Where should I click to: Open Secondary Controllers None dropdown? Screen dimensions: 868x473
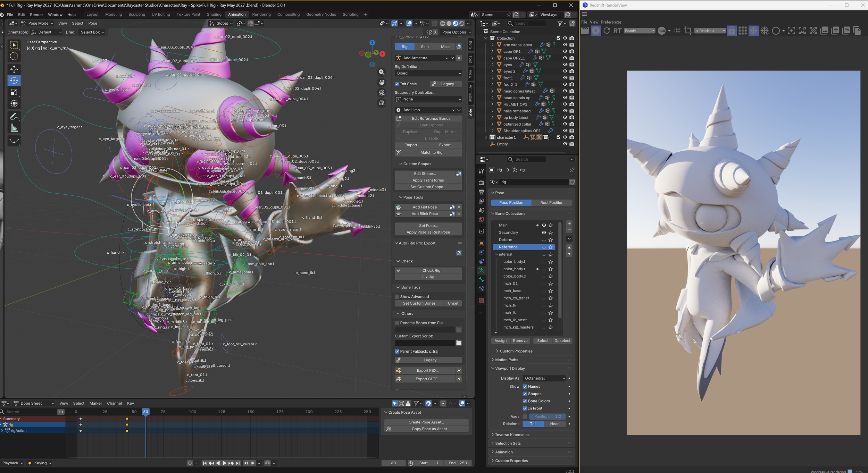click(428, 100)
